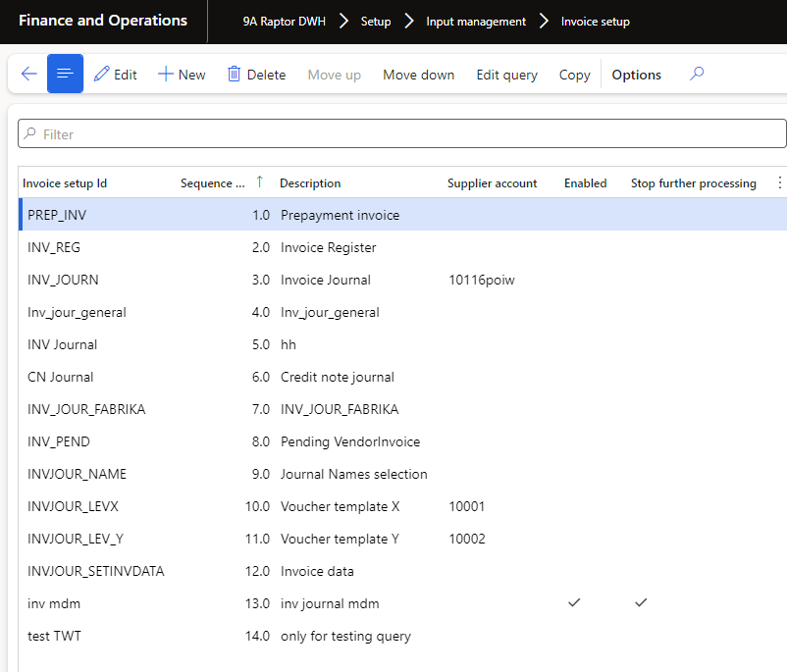Click the Edit pencil button

tap(115, 75)
